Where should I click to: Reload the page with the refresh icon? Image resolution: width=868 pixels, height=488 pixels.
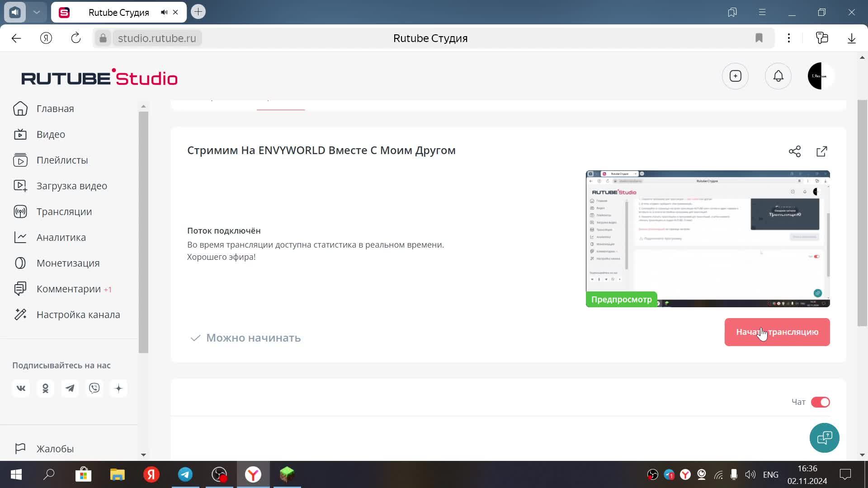tap(76, 38)
